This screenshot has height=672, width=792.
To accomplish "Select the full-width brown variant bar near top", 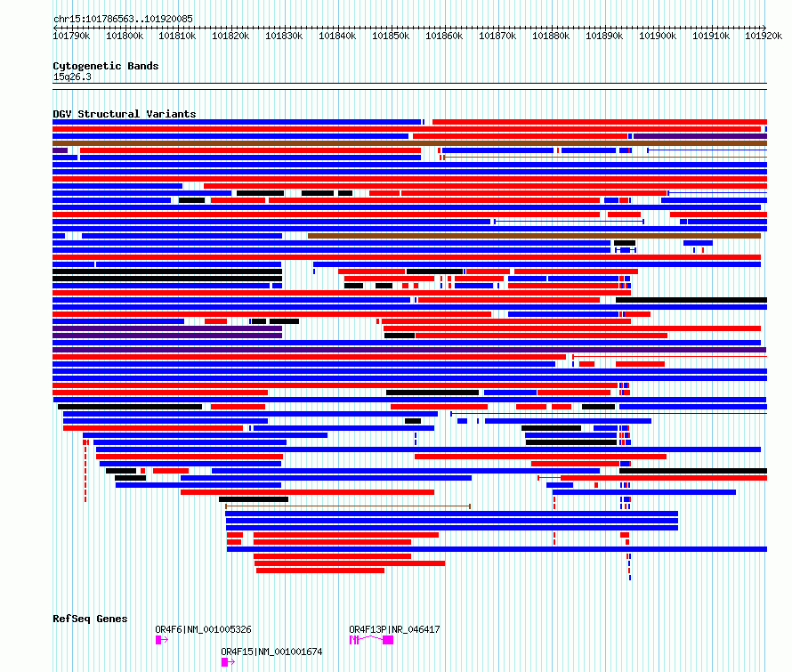I will [x=409, y=143].
